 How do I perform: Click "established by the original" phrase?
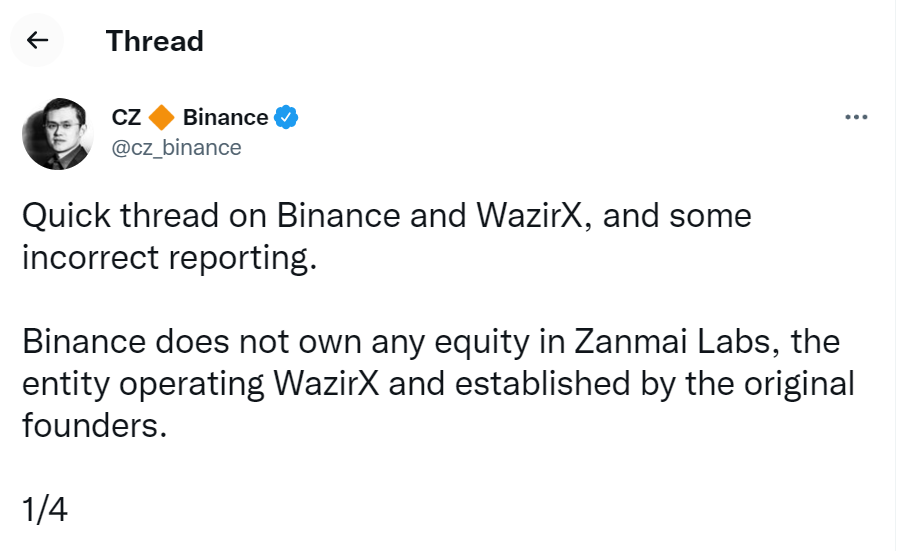(x=654, y=384)
